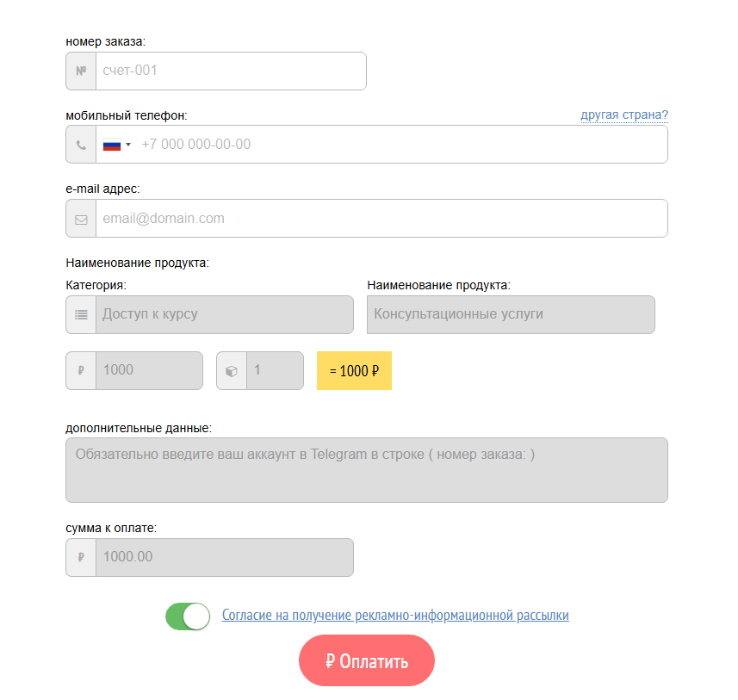The height and width of the screenshot is (700, 738).
Task: Focus the mobile phone number input
Action: (x=402, y=145)
